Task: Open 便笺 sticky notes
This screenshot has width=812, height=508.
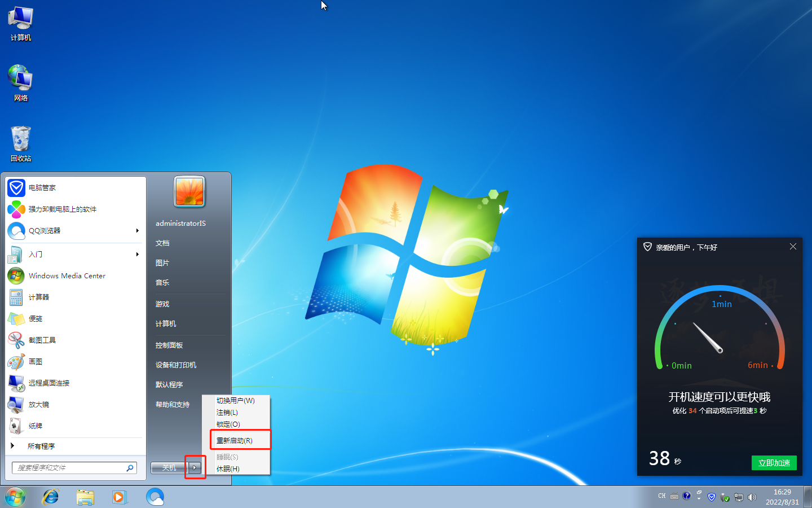Action: pyautogui.click(x=76, y=319)
